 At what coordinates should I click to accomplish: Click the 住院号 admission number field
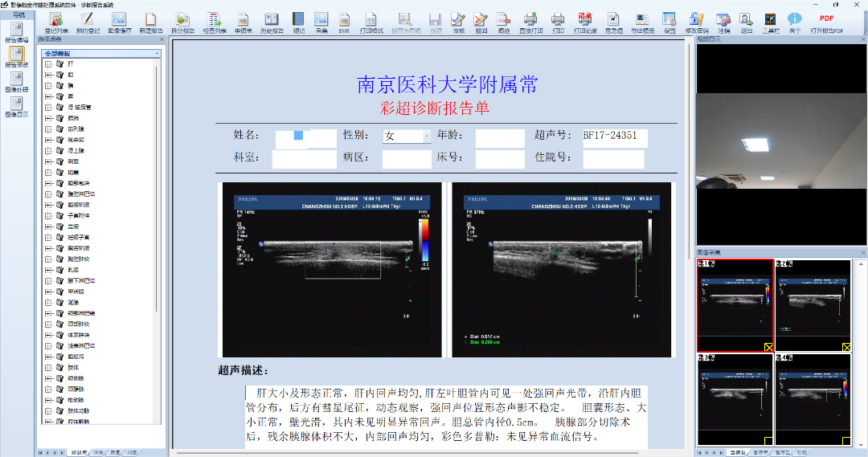613,158
